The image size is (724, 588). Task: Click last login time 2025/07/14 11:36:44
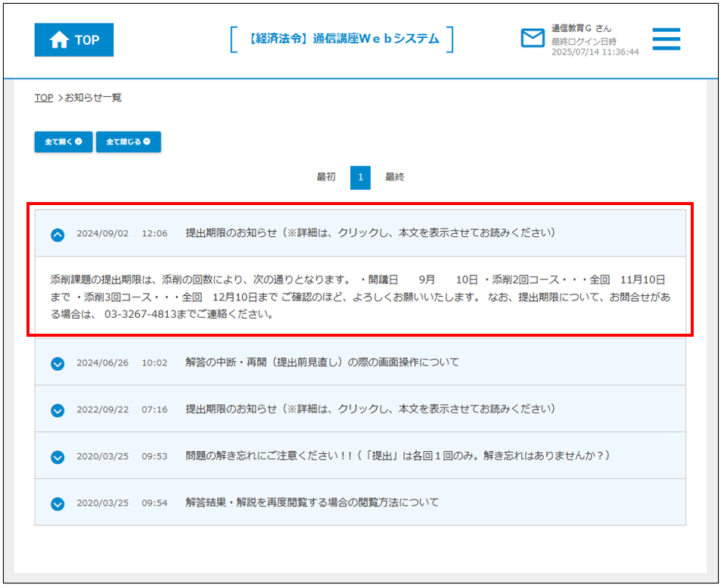pyautogui.click(x=595, y=52)
